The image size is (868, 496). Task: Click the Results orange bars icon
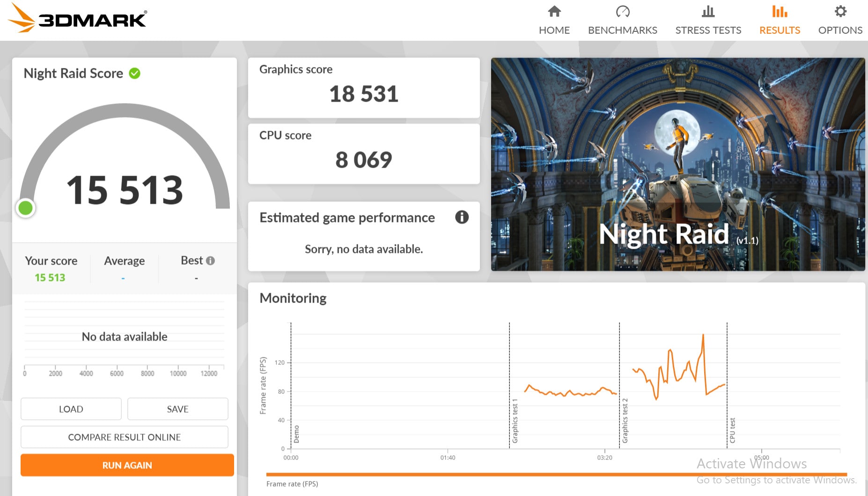[780, 11]
